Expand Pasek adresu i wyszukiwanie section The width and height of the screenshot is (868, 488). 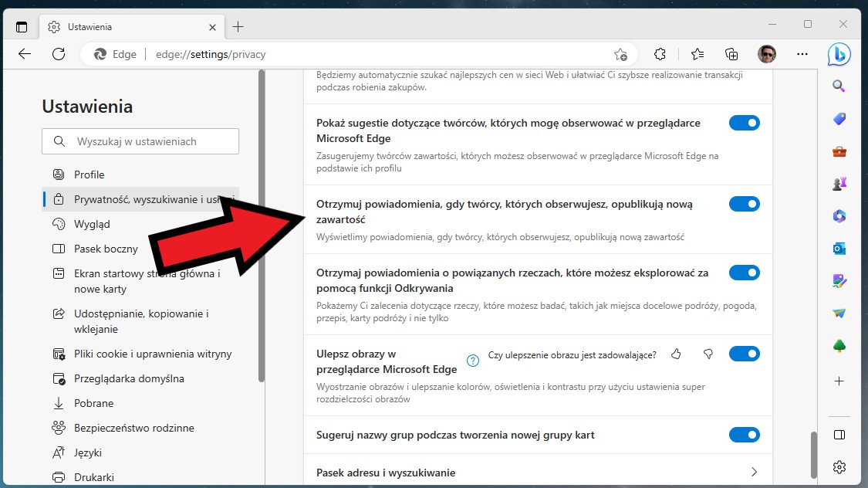click(754, 472)
